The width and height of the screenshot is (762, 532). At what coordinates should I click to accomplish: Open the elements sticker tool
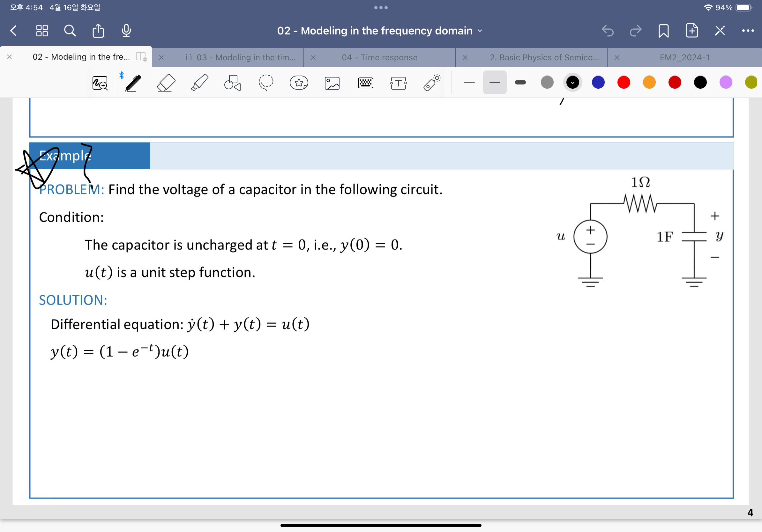(299, 83)
